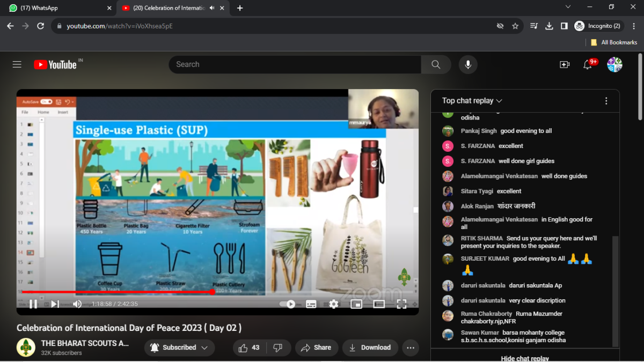The width and height of the screenshot is (644, 362).
Task: Click the Share button
Action: coord(317,348)
